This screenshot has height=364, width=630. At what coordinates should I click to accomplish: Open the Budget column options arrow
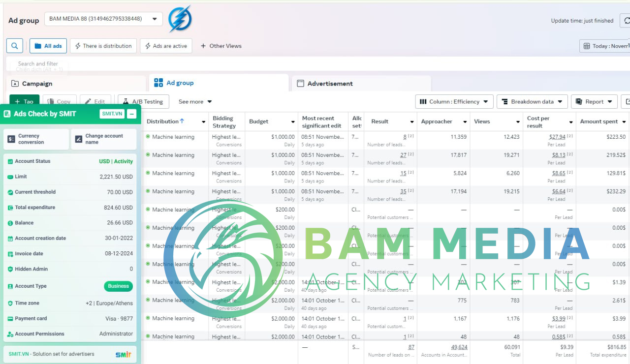292,122
